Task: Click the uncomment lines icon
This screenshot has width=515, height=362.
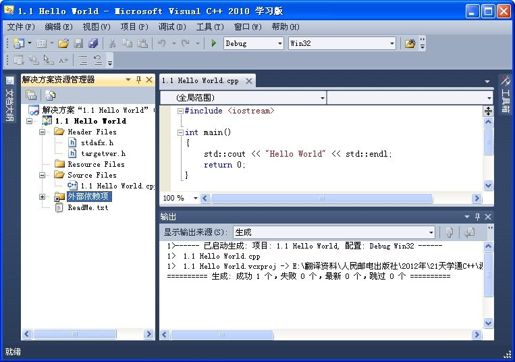Action: (x=98, y=60)
